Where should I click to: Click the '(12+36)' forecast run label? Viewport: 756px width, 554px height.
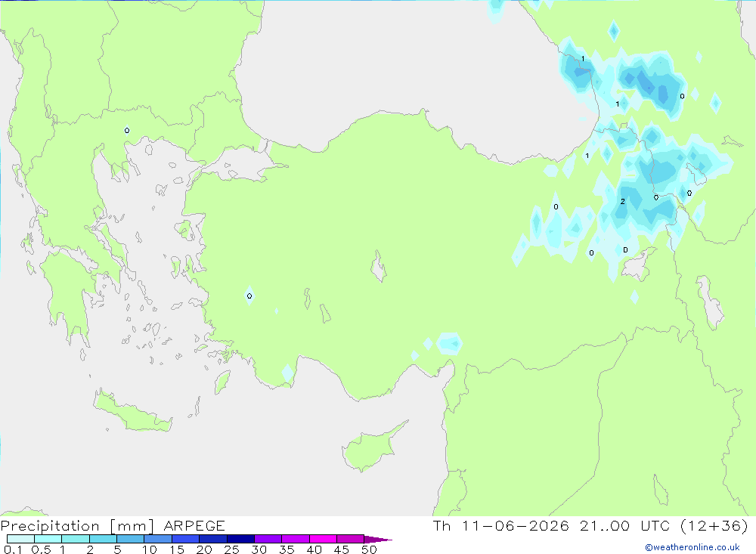714,525
